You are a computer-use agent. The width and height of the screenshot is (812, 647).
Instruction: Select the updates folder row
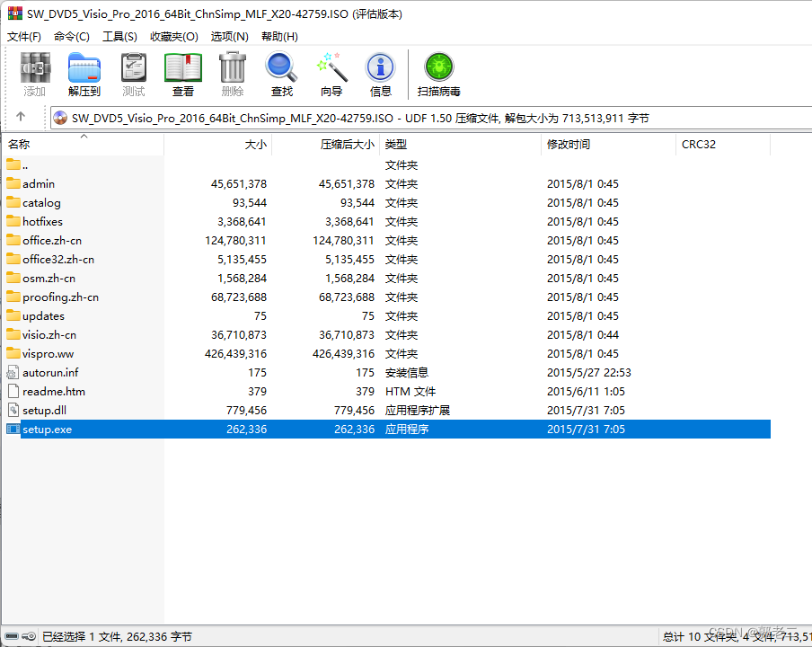pyautogui.click(x=387, y=315)
